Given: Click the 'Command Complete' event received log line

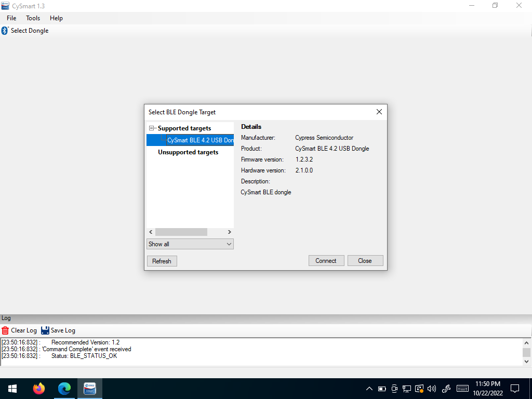Looking at the screenshot, I should [87, 349].
